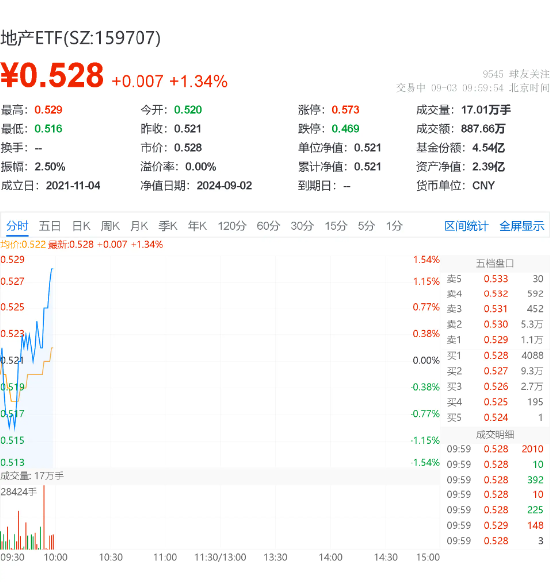This screenshot has height=584, width=550.
Task: Select the 60分 interval tab
Action: pyautogui.click(x=268, y=226)
